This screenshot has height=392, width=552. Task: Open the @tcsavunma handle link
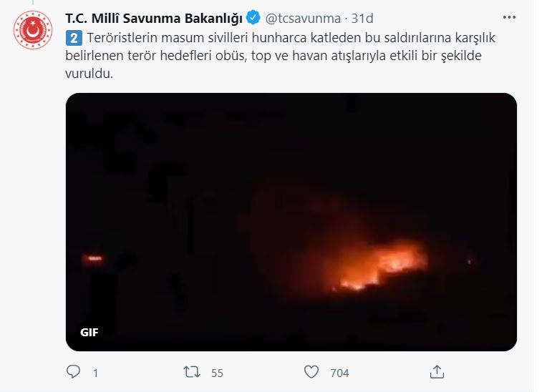[303, 19]
